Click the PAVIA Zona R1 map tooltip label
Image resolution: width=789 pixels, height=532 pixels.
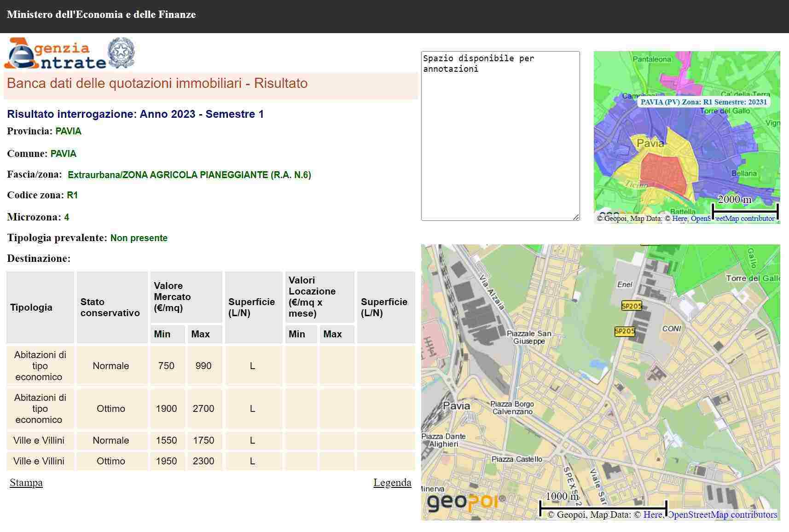703,102
